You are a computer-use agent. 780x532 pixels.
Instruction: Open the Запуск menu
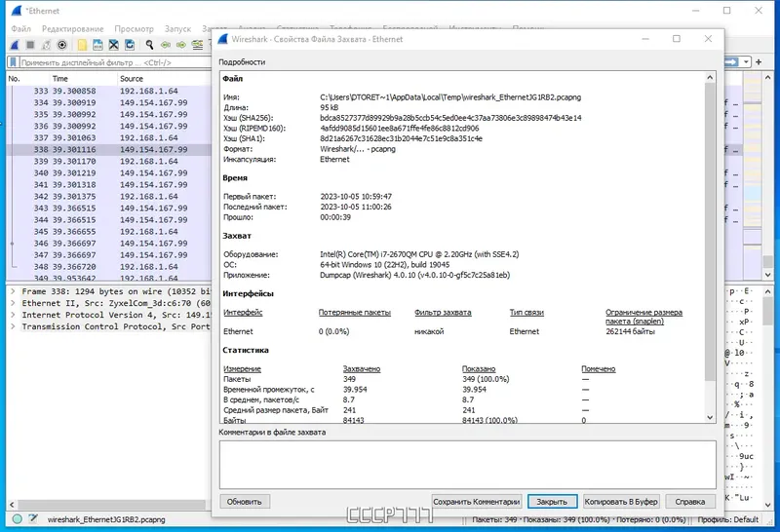coord(177,29)
